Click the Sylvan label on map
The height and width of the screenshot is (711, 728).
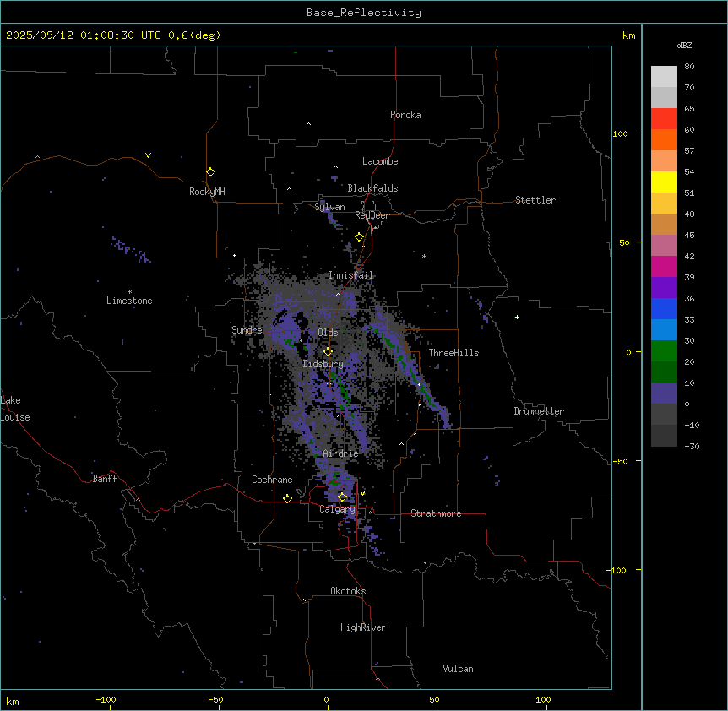tap(329, 207)
